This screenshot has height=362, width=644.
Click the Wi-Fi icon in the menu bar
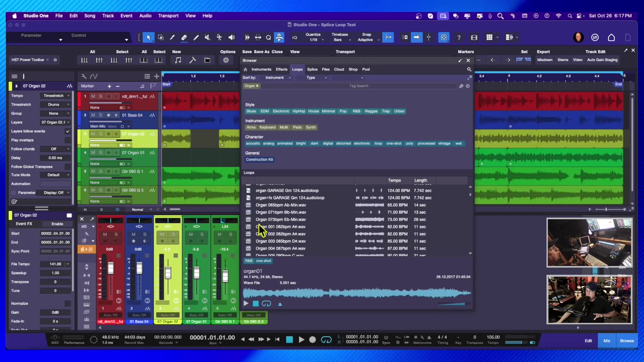point(558,16)
